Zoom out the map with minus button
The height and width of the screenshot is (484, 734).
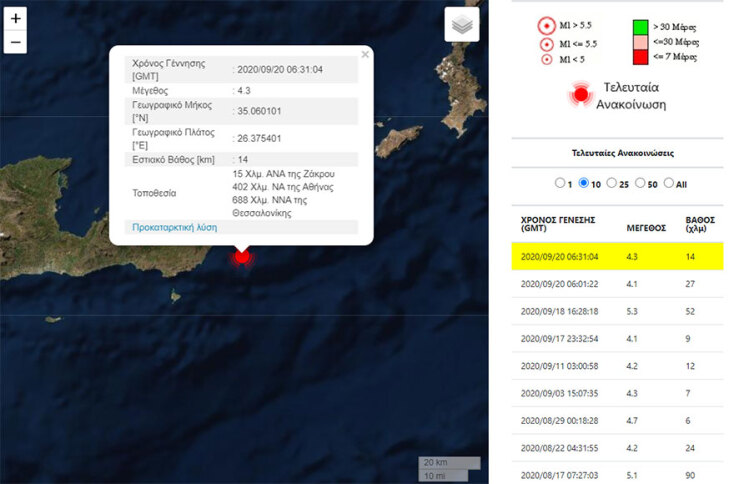pyautogui.click(x=15, y=42)
